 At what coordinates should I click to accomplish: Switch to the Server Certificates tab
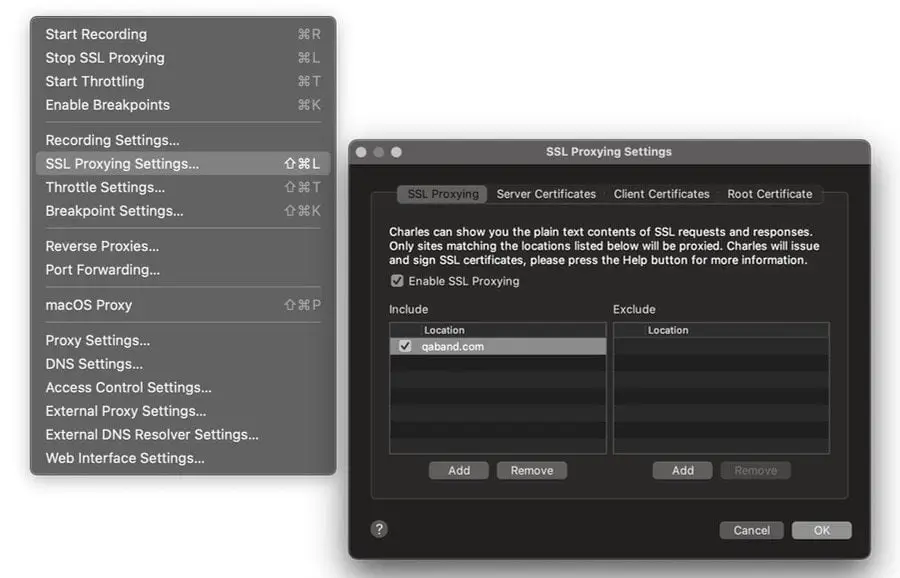546,194
